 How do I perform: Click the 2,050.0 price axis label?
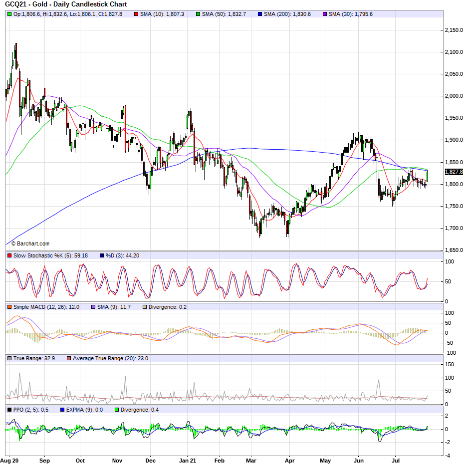(x=454, y=74)
